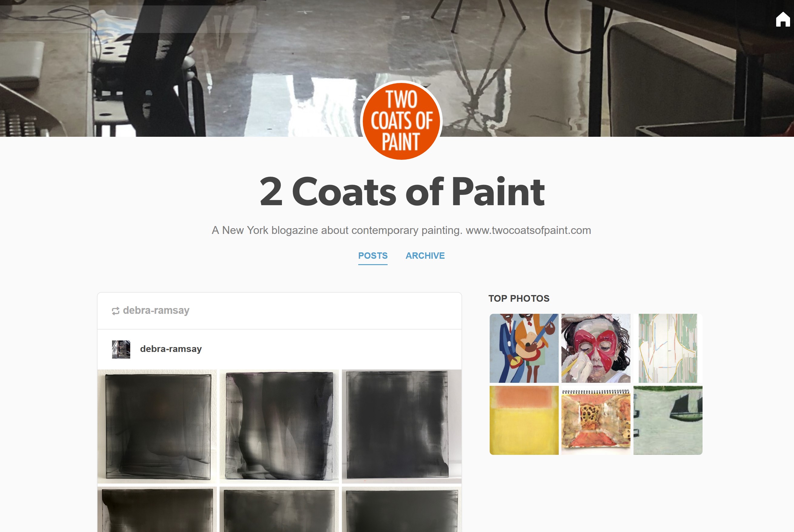Screen dimensions: 794x532
Task: Click the Two Coats of Paint logo avatar
Action: pyautogui.click(x=401, y=121)
